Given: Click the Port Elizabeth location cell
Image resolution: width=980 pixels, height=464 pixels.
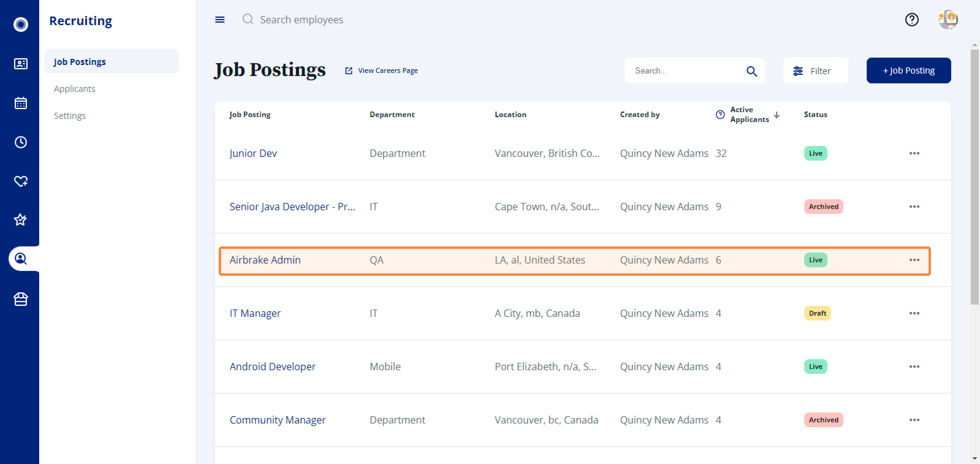Looking at the screenshot, I should (545, 367).
